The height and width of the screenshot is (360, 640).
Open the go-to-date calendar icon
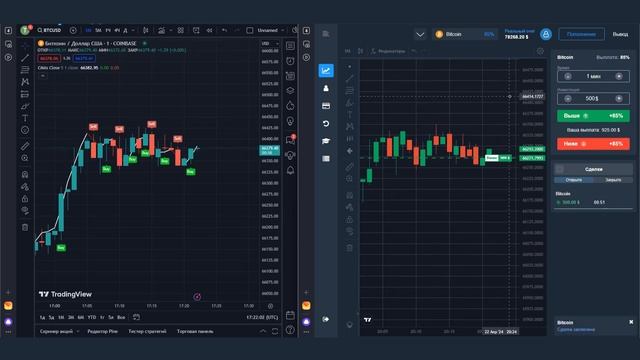tap(136, 317)
